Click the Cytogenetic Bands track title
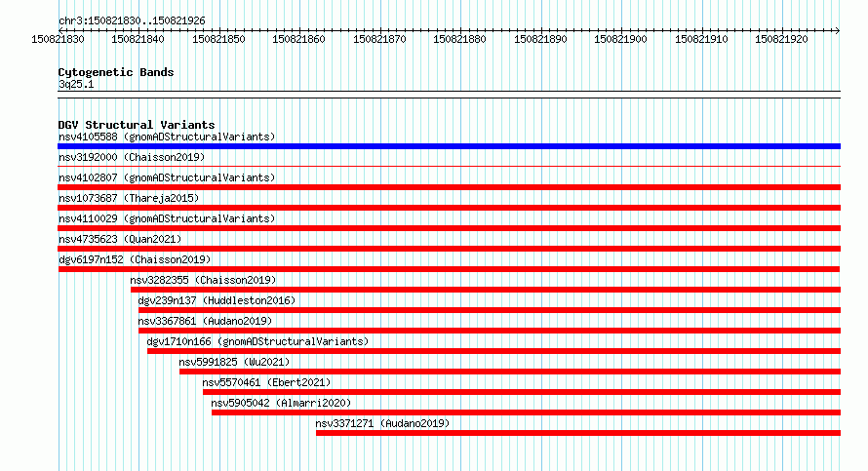Image resolution: width=868 pixels, height=471 pixels. point(116,72)
